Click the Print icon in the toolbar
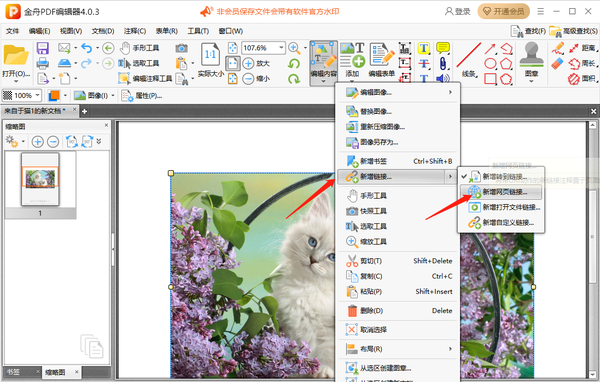Viewport: 600px width, 382px height. (42, 64)
